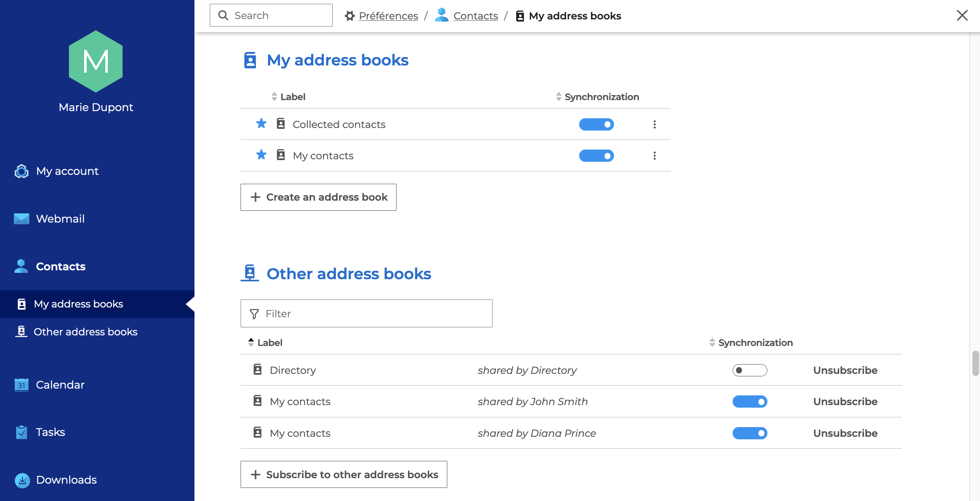This screenshot has height=501, width=980.
Task: Click the vertical scrollbar handle
Action: tap(975, 363)
